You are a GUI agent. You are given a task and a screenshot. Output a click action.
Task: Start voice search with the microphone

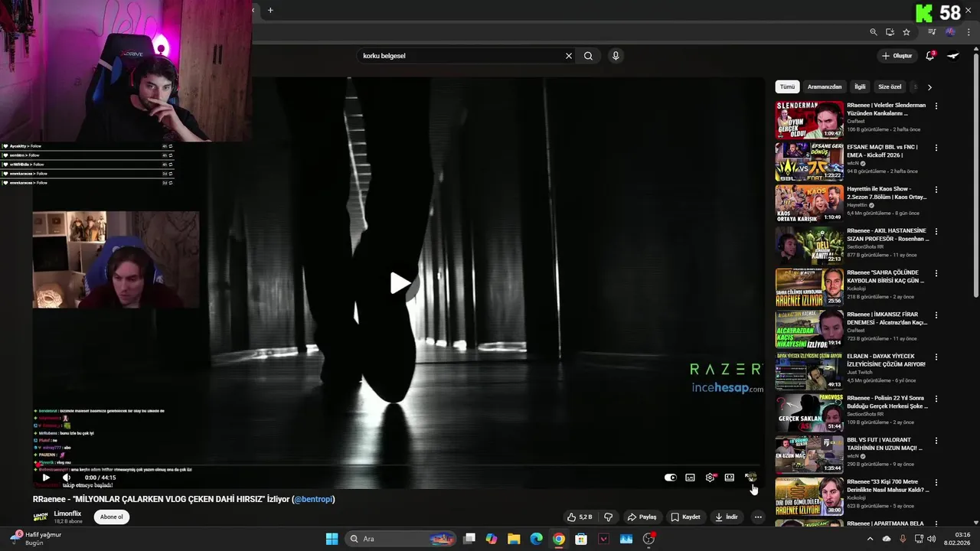pos(616,56)
